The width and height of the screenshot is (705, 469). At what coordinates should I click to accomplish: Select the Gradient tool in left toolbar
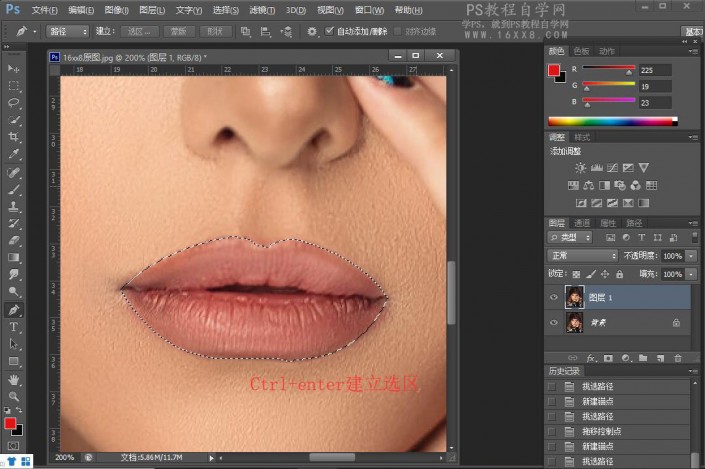[13, 258]
